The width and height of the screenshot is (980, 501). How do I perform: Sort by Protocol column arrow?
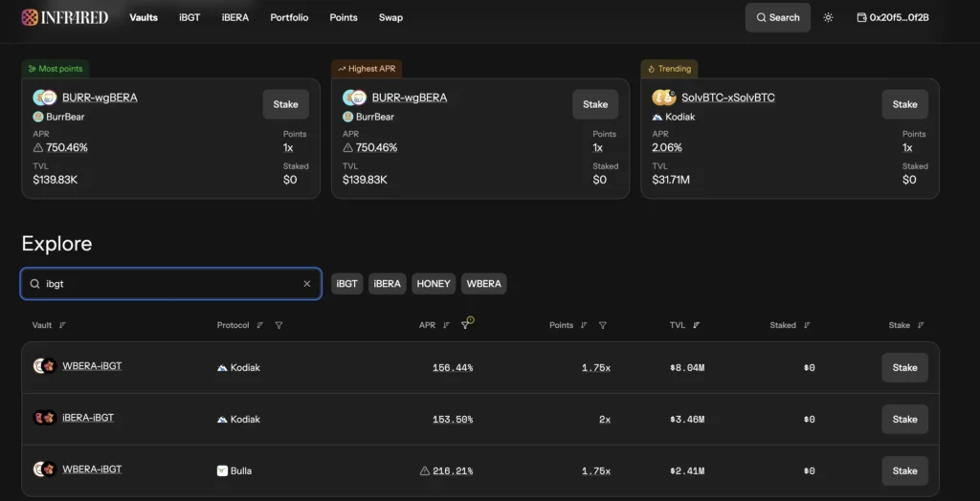(260, 325)
